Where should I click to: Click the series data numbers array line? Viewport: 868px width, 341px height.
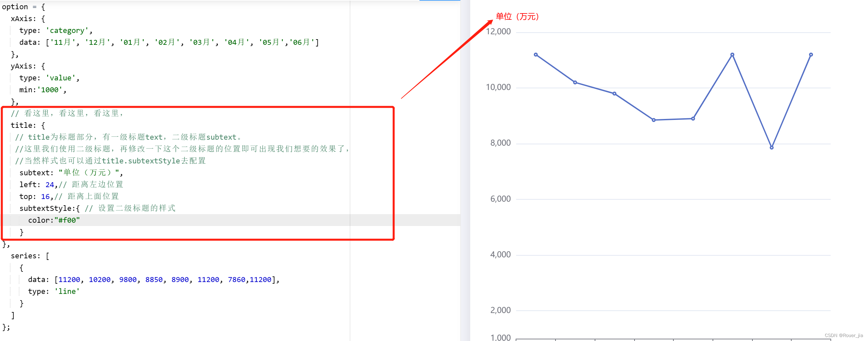coord(154,280)
